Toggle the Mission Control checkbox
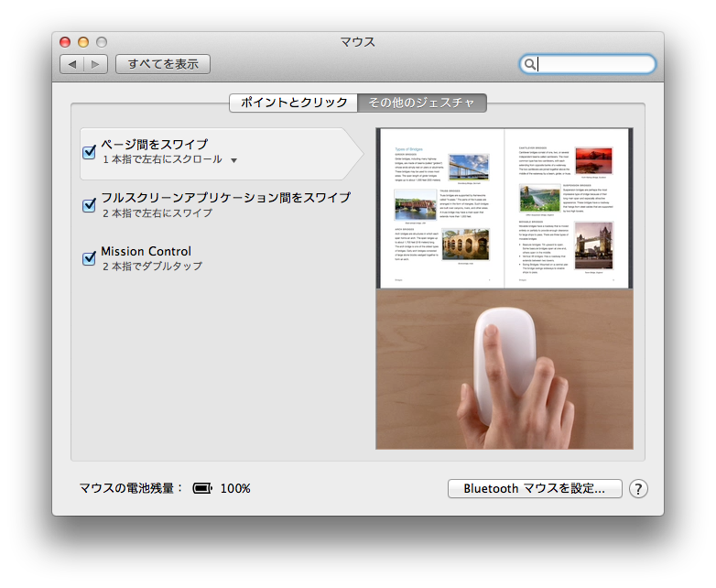This screenshot has height=588, width=716. 89,258
